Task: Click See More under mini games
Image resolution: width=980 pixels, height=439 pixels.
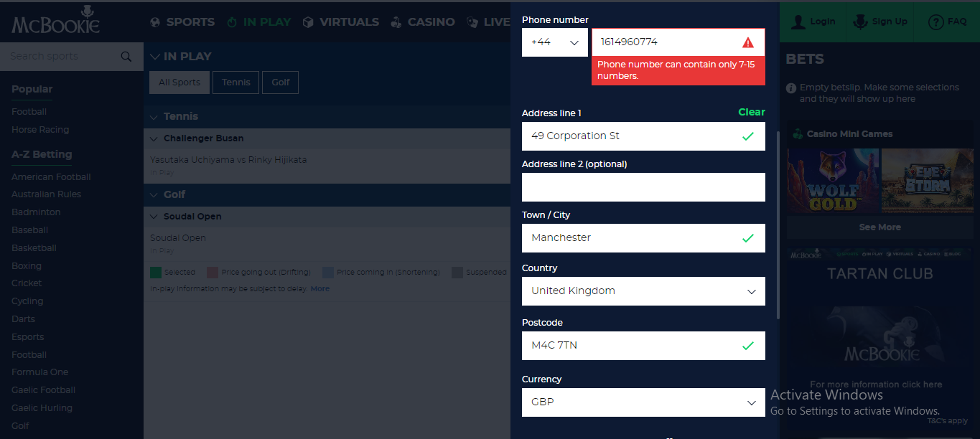Action: click(x=879, y=227)
